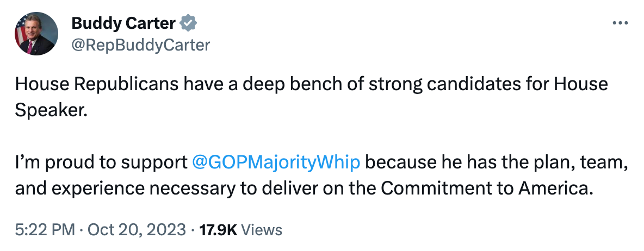Click the 5:22 PM Oct 20, 2023 timestamp

point(101,230)
